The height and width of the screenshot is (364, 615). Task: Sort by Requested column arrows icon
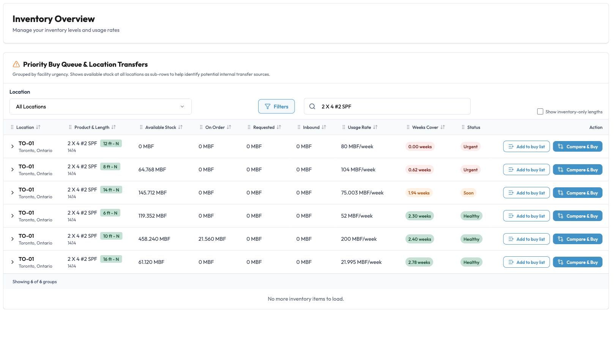pos(279,127)
